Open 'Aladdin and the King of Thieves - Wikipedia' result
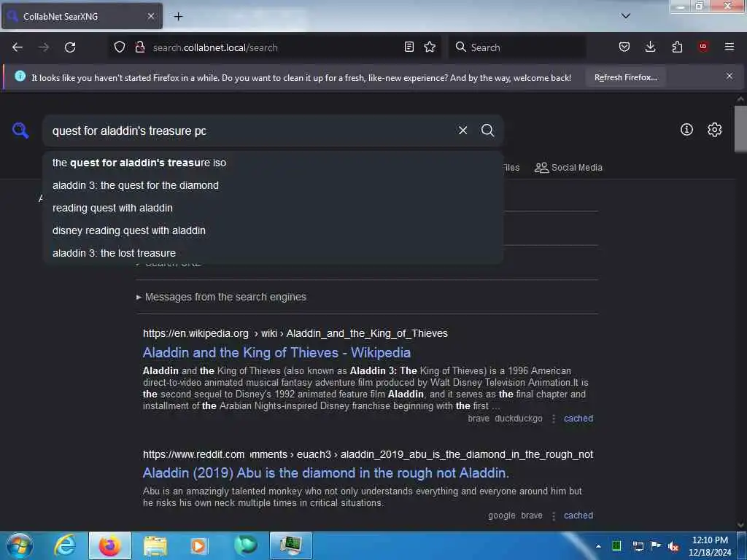This screenshot has height=560, width=747. click(x=276, y=352)
